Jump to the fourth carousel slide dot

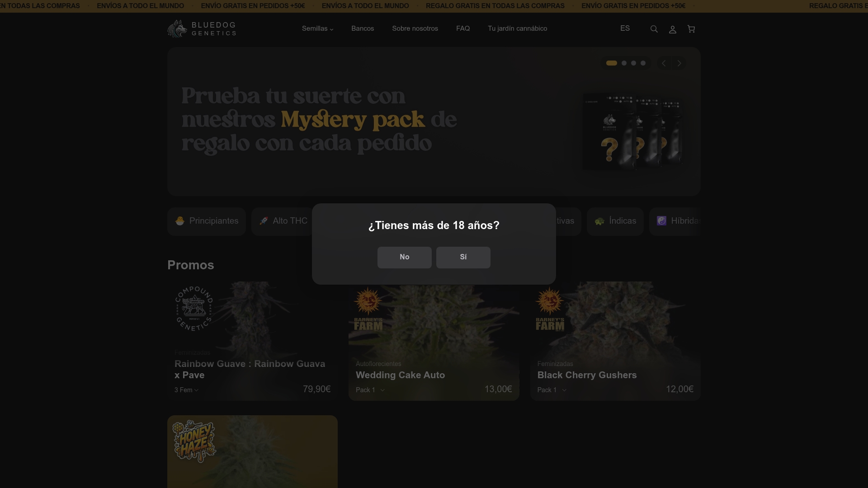(643, 63)
